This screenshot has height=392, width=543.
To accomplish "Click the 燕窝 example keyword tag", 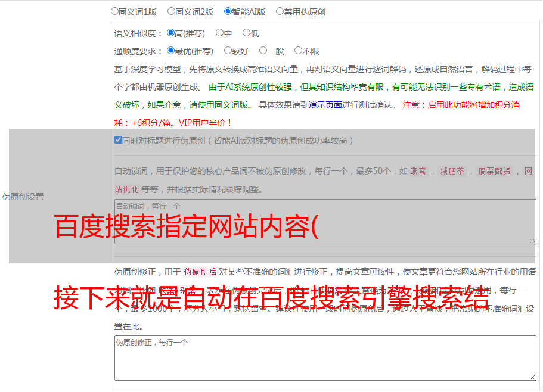I will point(418,171).
